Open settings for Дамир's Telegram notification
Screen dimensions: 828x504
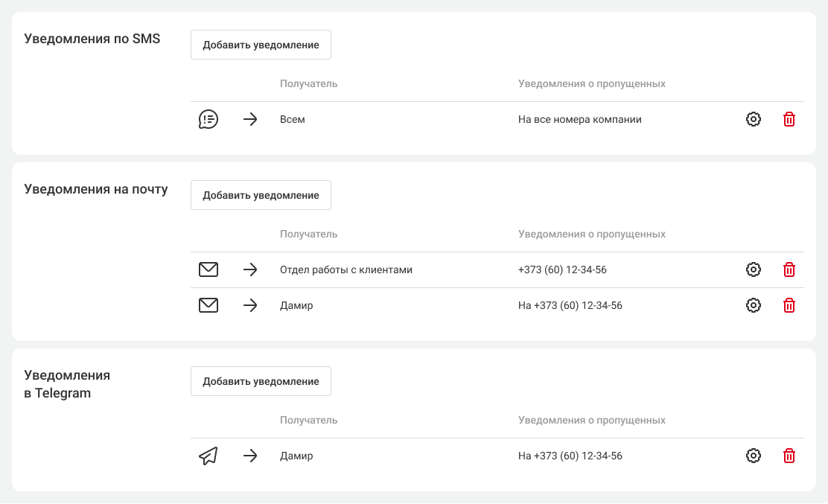(x=754, y=456)
